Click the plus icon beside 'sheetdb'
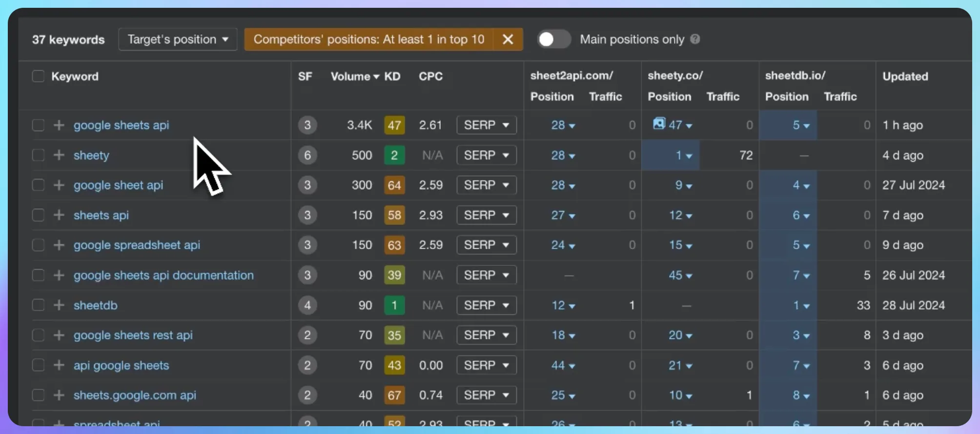The width and height of the screenshot is (980, 434). pos(59,305)
